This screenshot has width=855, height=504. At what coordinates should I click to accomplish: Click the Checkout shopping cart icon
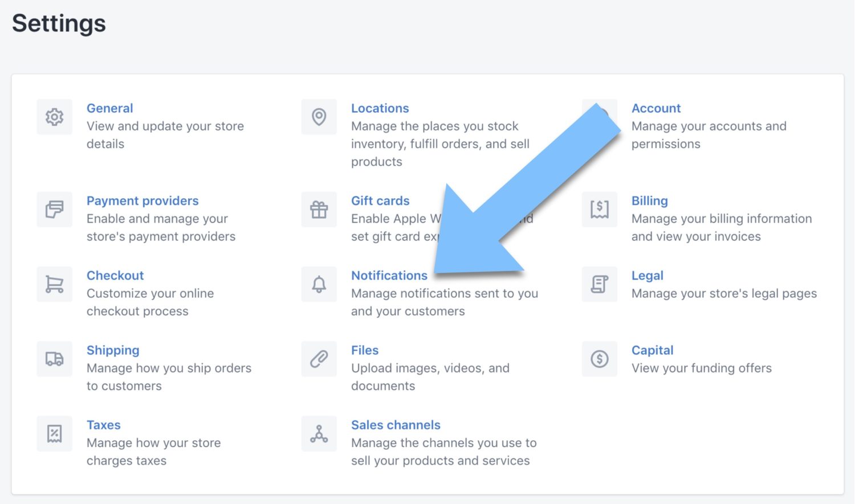[x=54, y=284]
